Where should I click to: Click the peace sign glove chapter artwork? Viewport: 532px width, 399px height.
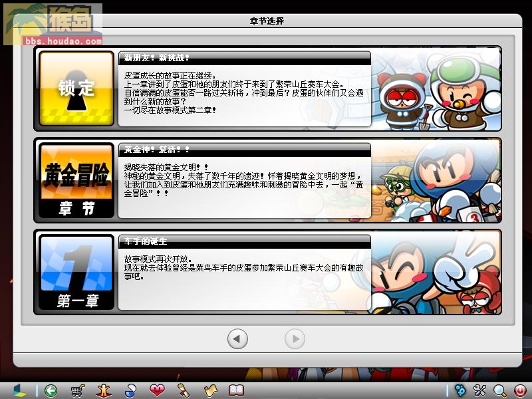[x=436, y=273]
